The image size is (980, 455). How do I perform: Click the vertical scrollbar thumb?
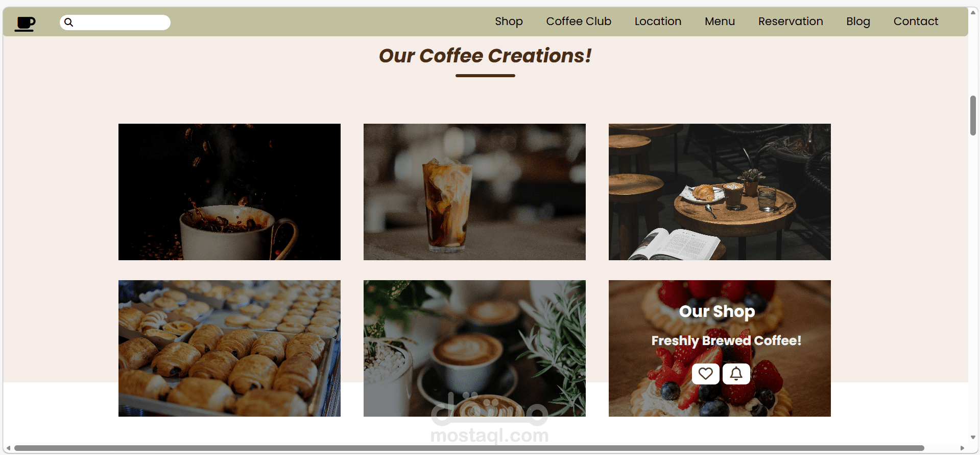click(x=973, y=116)
